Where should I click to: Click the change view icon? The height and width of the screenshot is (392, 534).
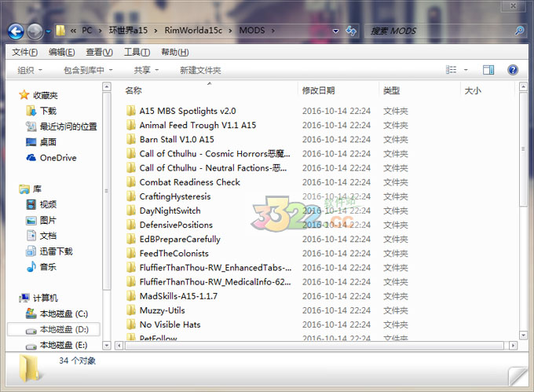(x=451, y=70)
